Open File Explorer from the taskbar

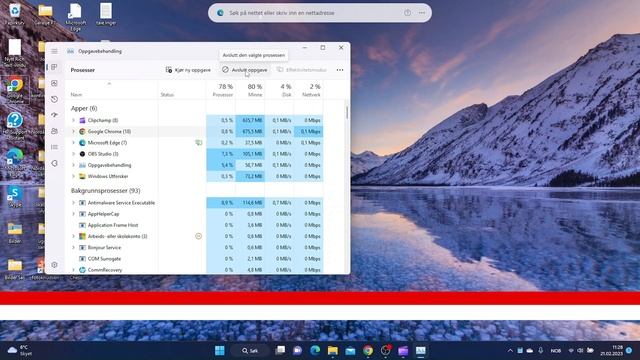pyautogui.click(x=333, y=351)
